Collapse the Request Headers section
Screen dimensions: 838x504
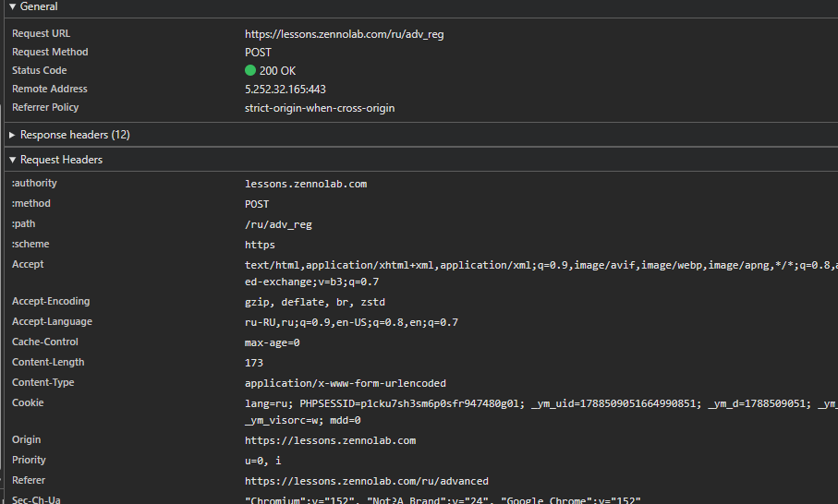12,160
